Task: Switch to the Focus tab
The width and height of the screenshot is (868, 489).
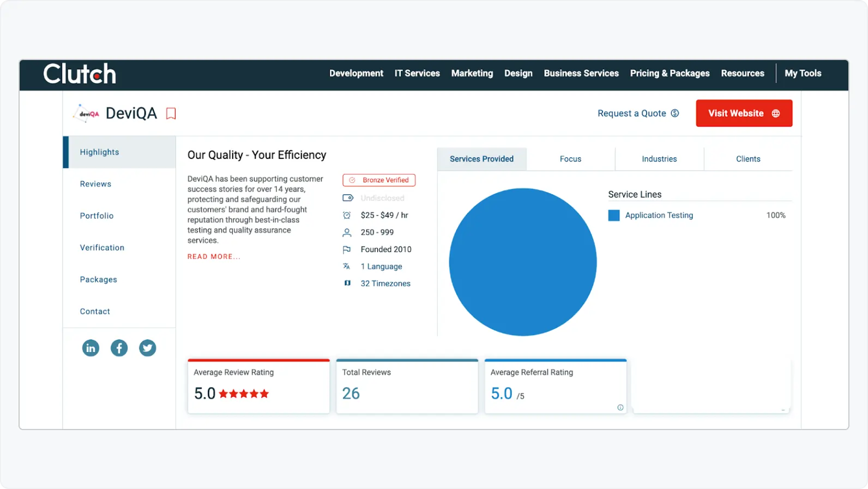Action: (x=570, y=159)
